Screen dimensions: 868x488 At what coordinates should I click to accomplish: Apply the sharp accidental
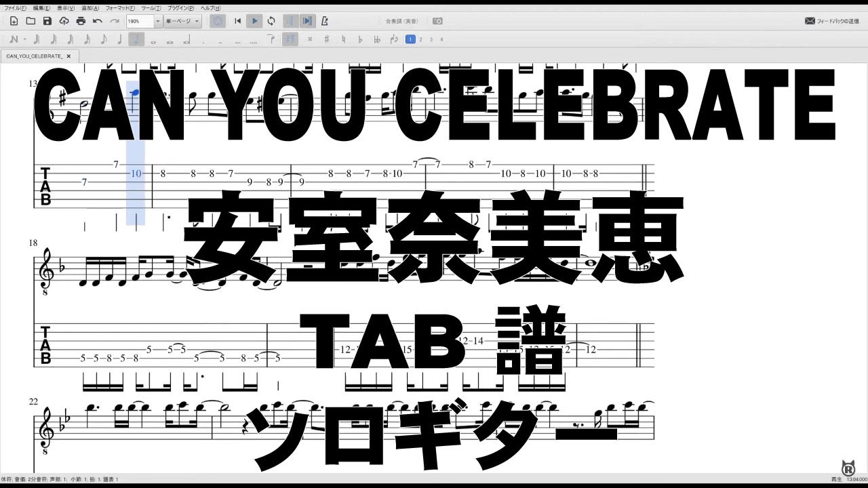pos(327,39)
